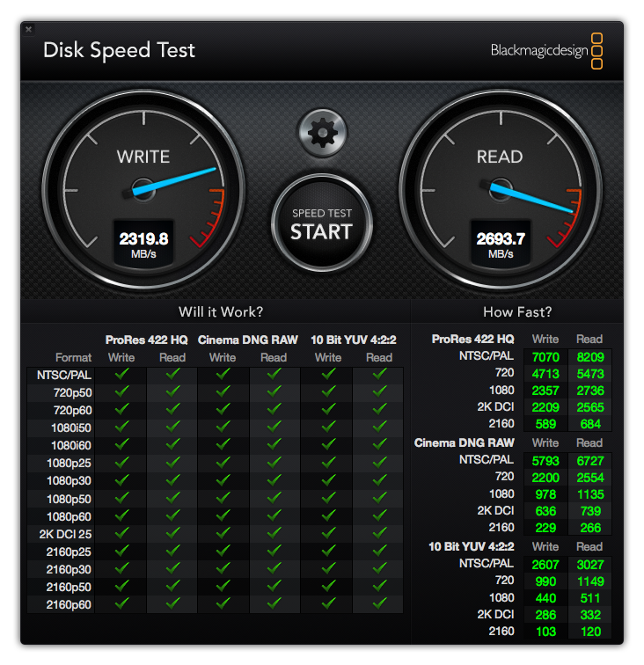Click the ProRes 422 HQ Read checkmark for 1080i60
The height and width of the screenshot is (665, 644).
click(172, 444)
